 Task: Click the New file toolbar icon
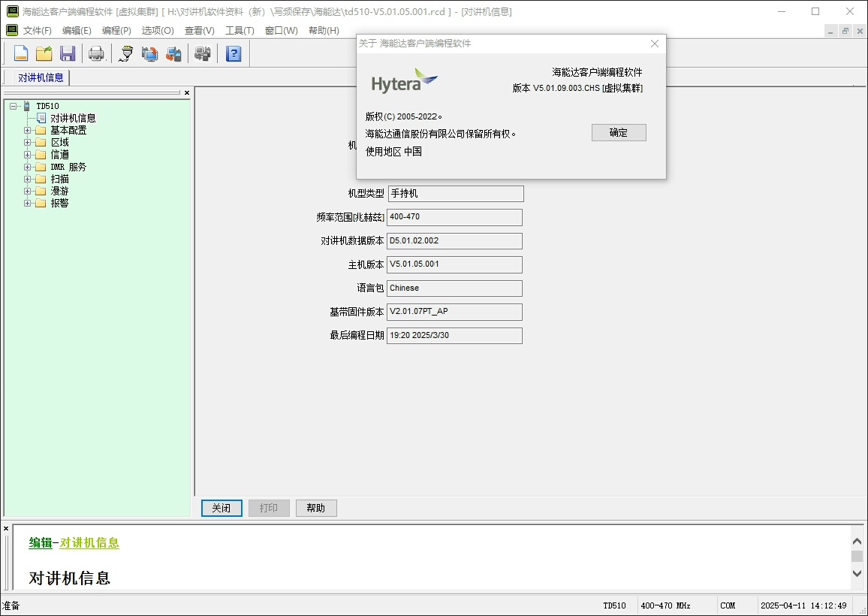(x=21, y=53)
